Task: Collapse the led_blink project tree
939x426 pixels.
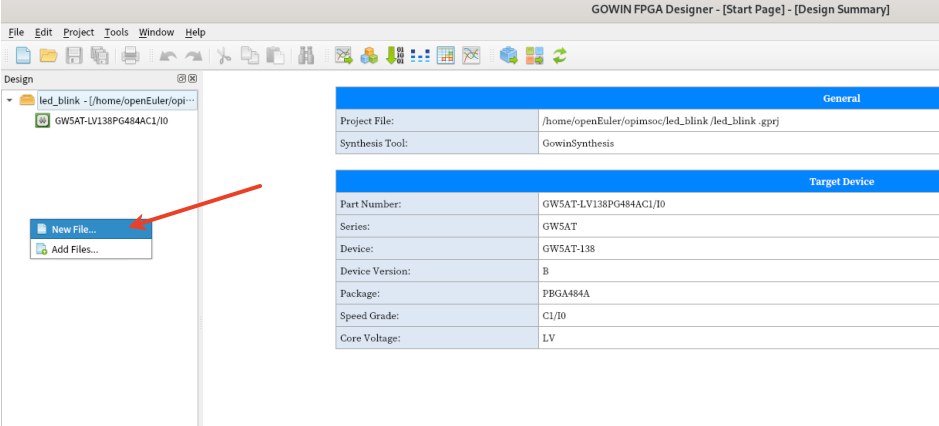Action: click(x=10, y=100)
